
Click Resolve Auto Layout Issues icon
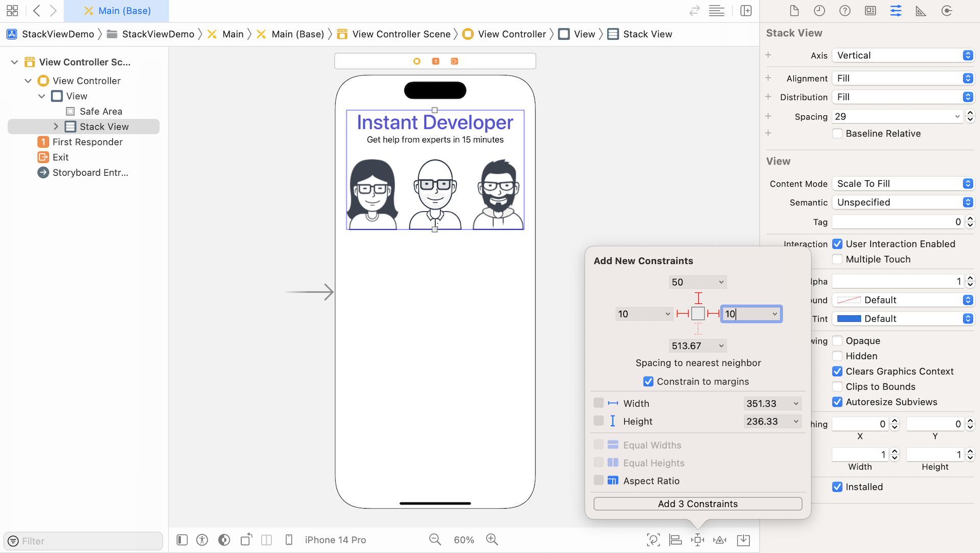[x=720, y=540]
